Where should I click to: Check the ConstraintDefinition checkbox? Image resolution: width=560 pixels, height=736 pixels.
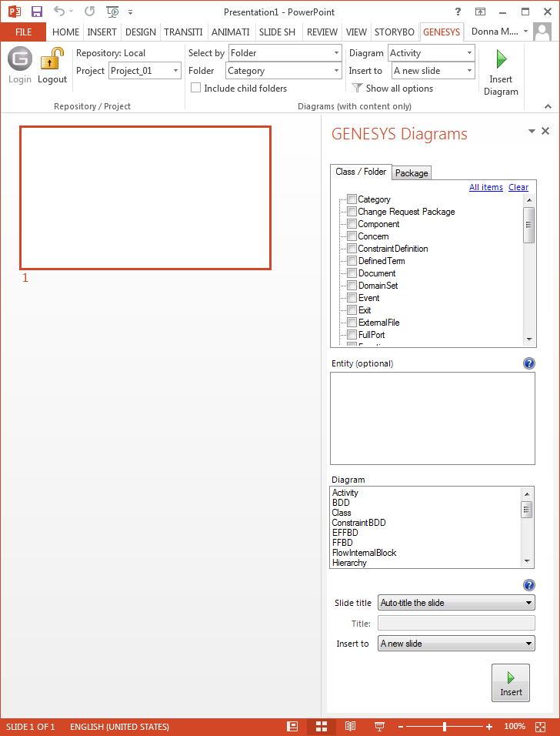click(352, 248)
